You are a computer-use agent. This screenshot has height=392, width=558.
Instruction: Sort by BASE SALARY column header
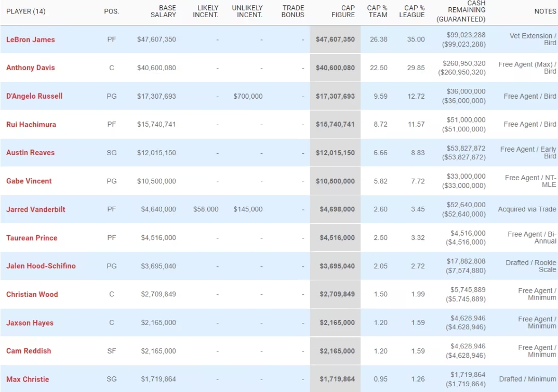click(163, 11)
